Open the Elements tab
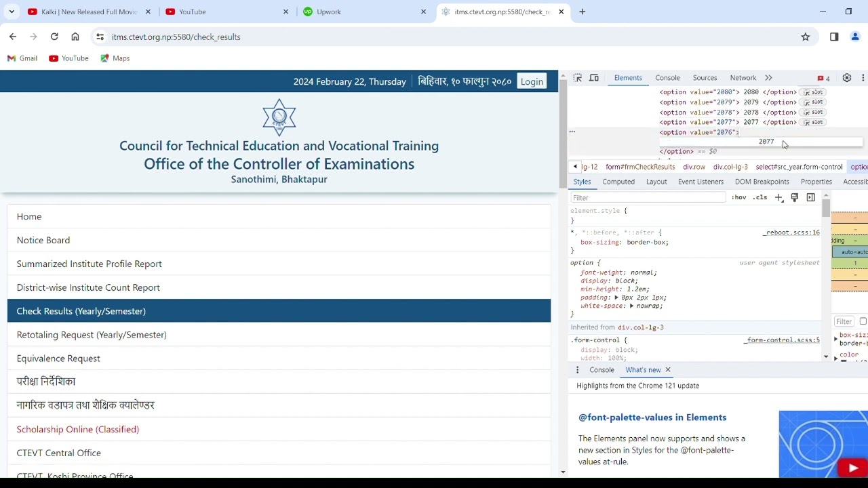The image size is (868, 488). [x=628, y=78]
